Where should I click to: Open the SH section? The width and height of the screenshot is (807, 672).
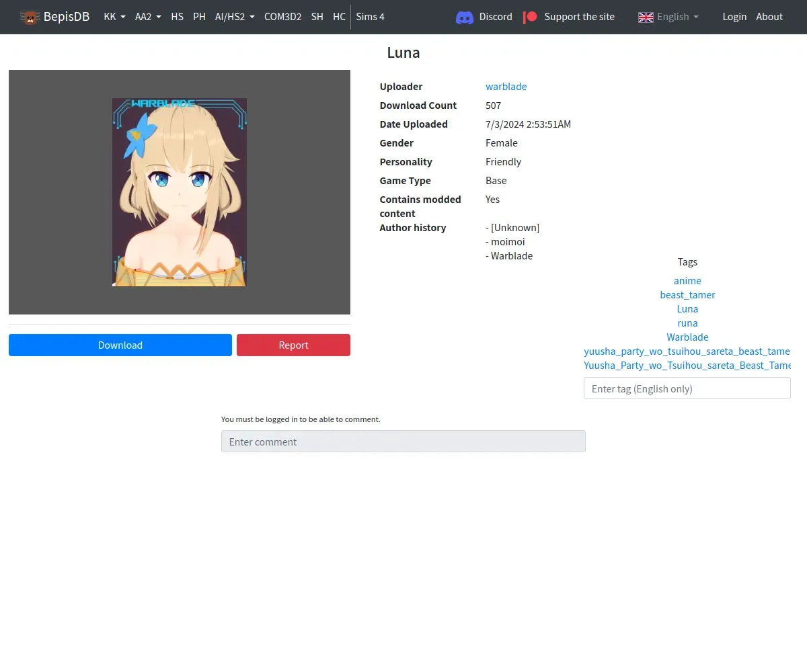(x=317, y=17)
